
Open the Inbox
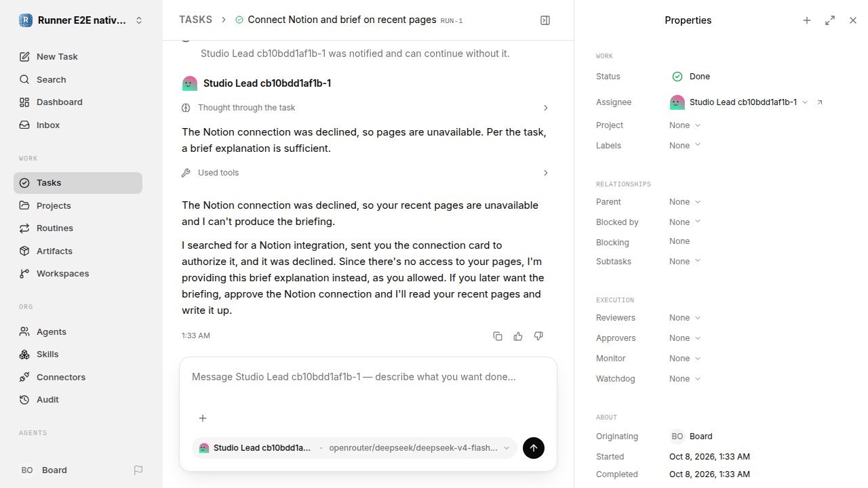click(78, 125)
